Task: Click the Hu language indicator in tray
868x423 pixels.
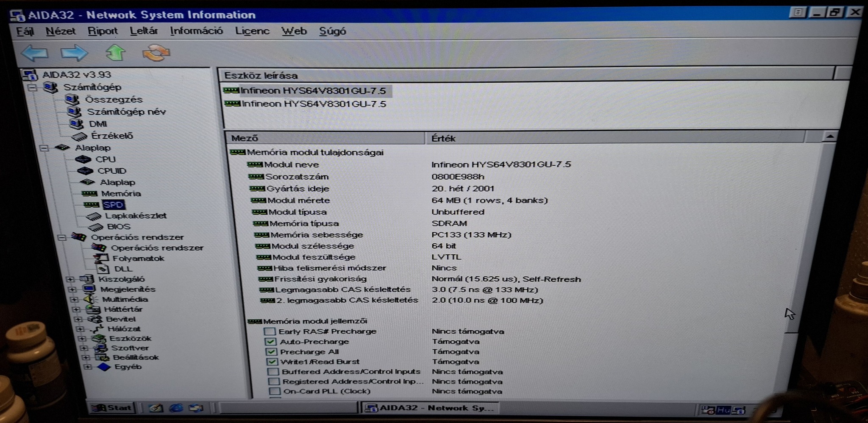Action: tap(723, 410)
